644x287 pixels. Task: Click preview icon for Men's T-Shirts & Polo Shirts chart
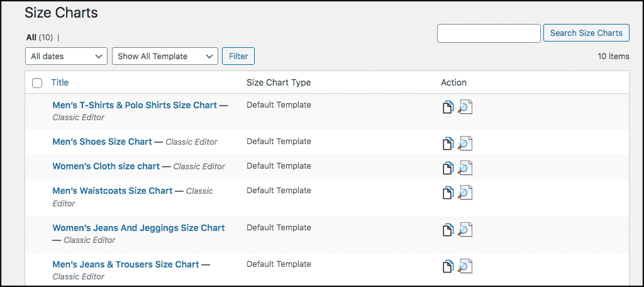[465, 107]
